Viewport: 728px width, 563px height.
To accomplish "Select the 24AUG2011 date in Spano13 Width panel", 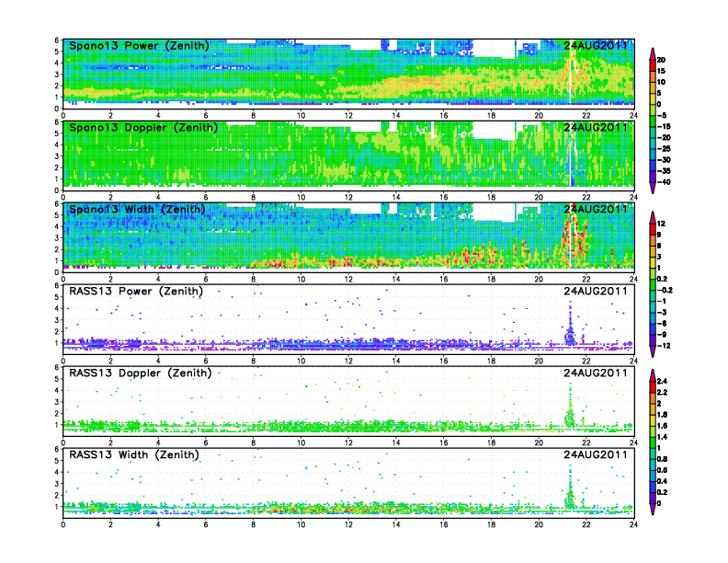I will point(596,209).
